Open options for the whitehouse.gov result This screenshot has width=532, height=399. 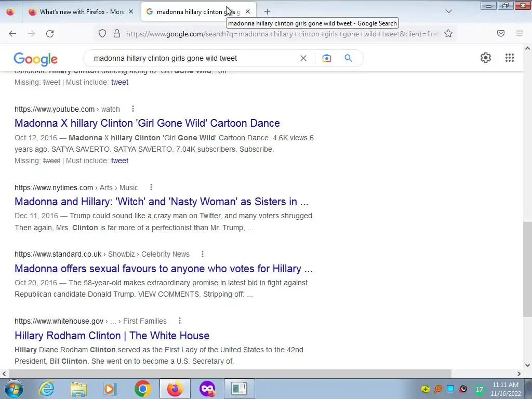point(179,321)
